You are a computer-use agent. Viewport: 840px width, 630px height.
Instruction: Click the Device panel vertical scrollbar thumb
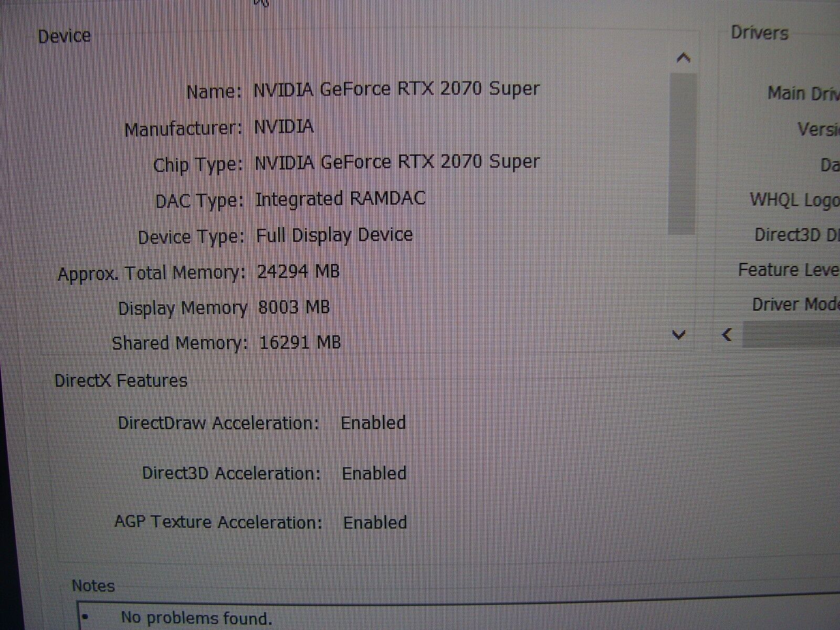tap(682, 154)
